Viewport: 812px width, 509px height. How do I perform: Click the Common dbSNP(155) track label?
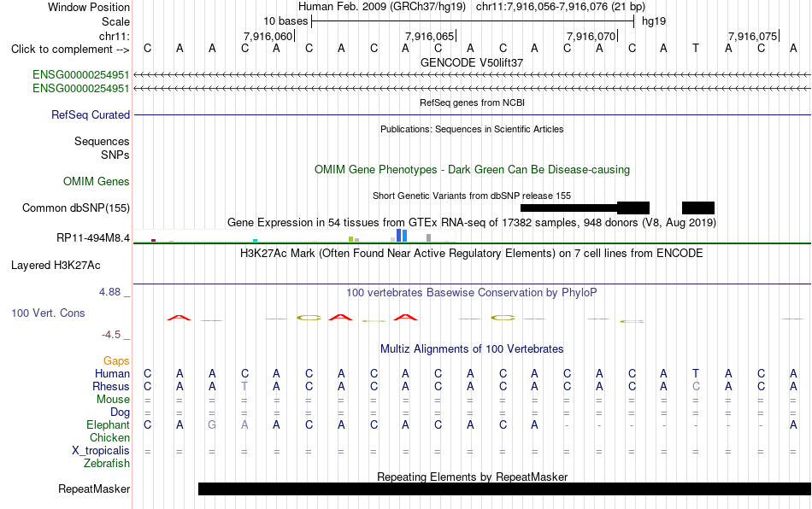click(x=76, y=208)
